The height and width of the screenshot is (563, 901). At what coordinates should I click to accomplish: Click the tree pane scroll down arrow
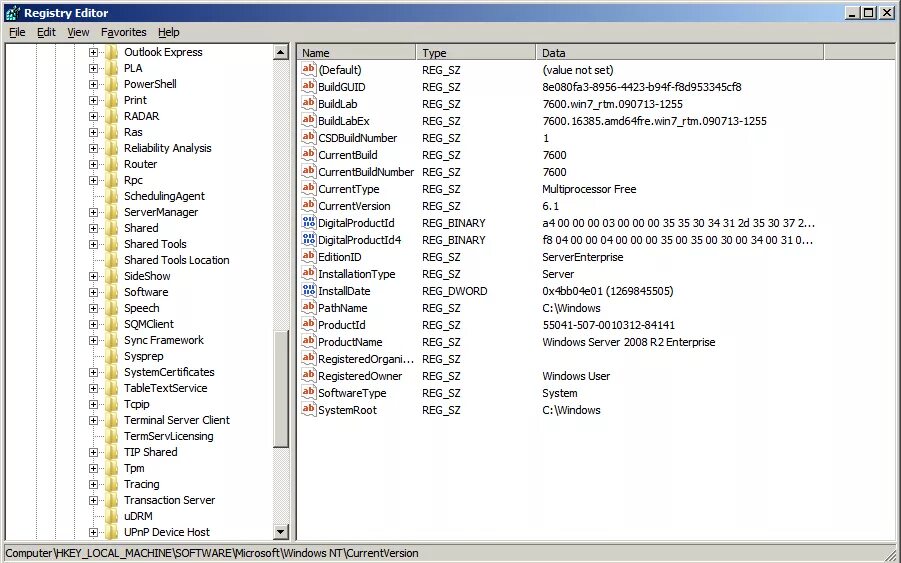tap(280, 532)
